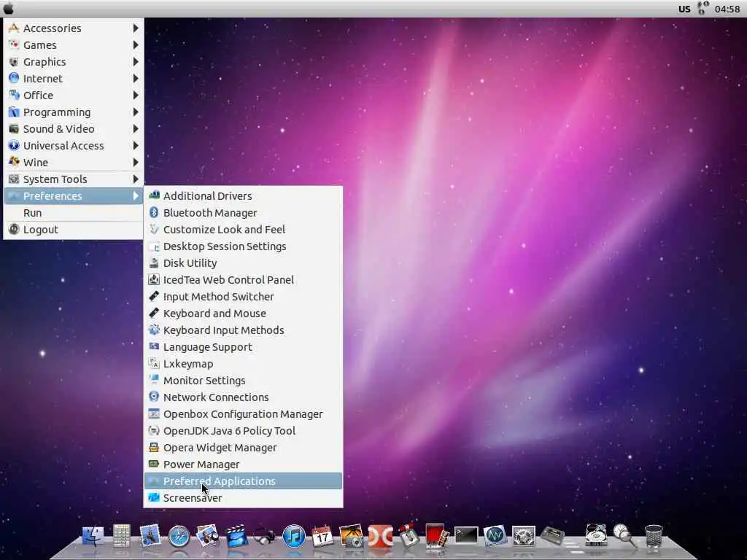This screenshot has width=747, height=560.
Task: Click the Screensaver icon in submenu
Action: pyautogui.click(x=153, y=497)
